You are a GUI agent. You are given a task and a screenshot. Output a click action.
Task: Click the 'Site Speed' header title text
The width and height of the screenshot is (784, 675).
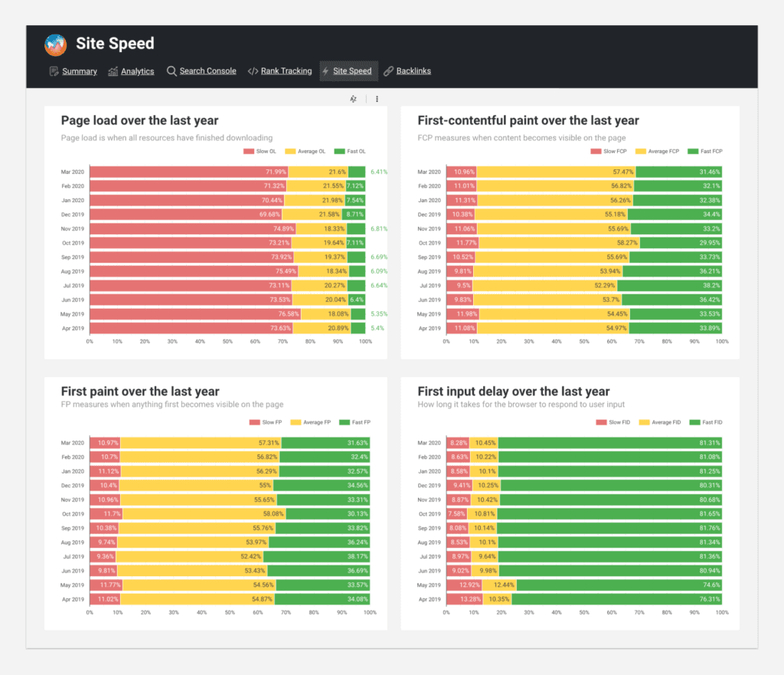(115, 44)
